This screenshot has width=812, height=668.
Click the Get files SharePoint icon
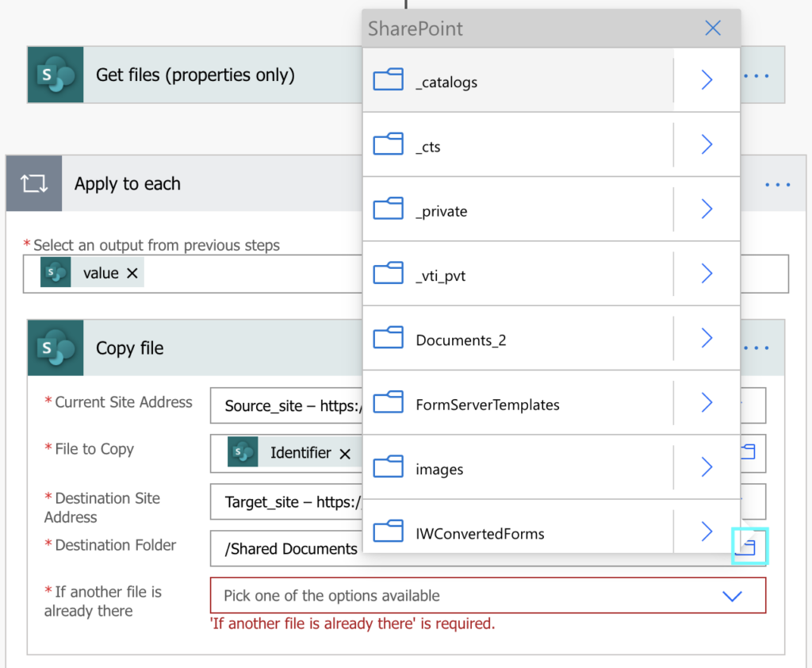coord(56,75)
